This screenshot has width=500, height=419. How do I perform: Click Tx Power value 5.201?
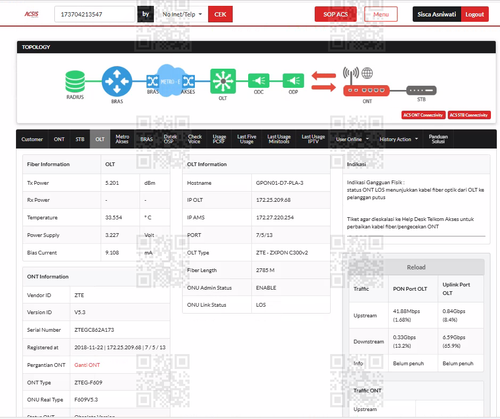click(112, 183)
